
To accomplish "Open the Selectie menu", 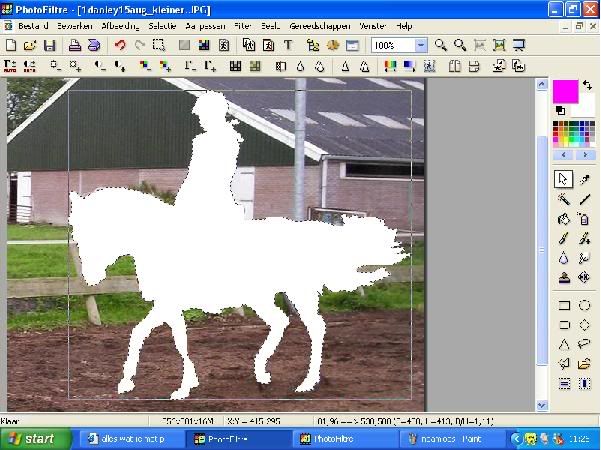I will [x=162, y=26].
